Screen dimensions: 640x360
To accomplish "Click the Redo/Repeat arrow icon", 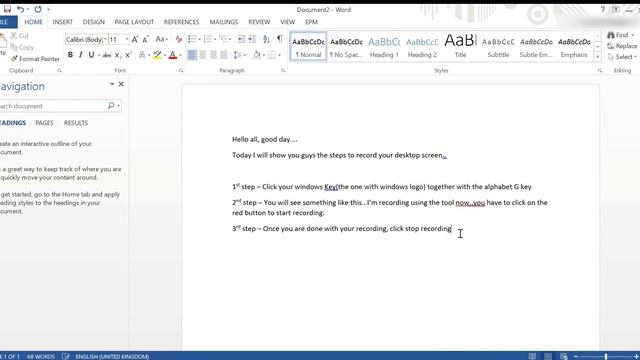I will coord(38,9).
